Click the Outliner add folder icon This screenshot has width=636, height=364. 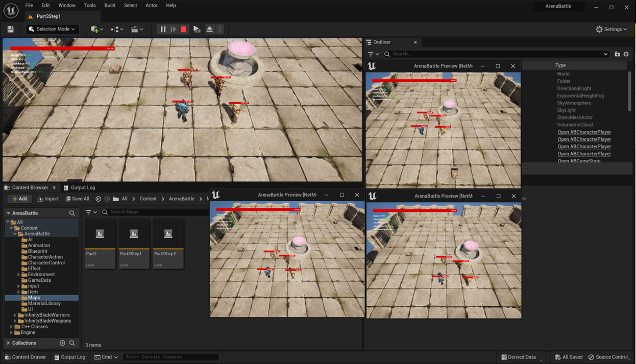617,54
